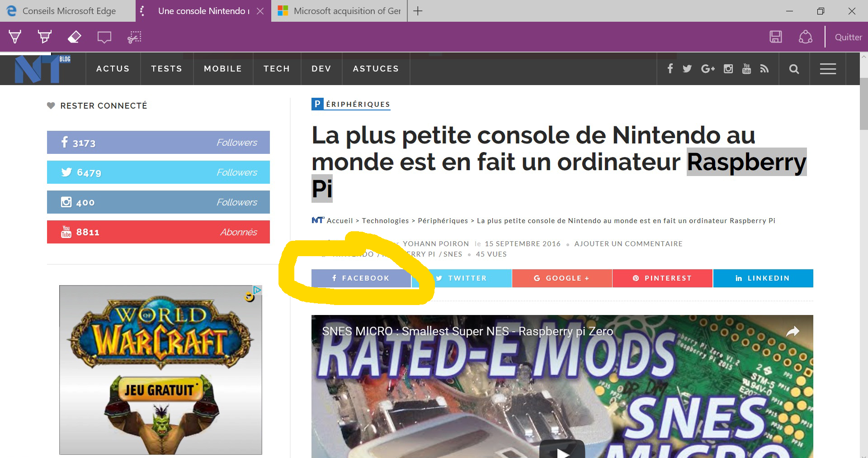Add a typed note tool
The height and width of the screenshot is (458, 868).
point(104,37)
